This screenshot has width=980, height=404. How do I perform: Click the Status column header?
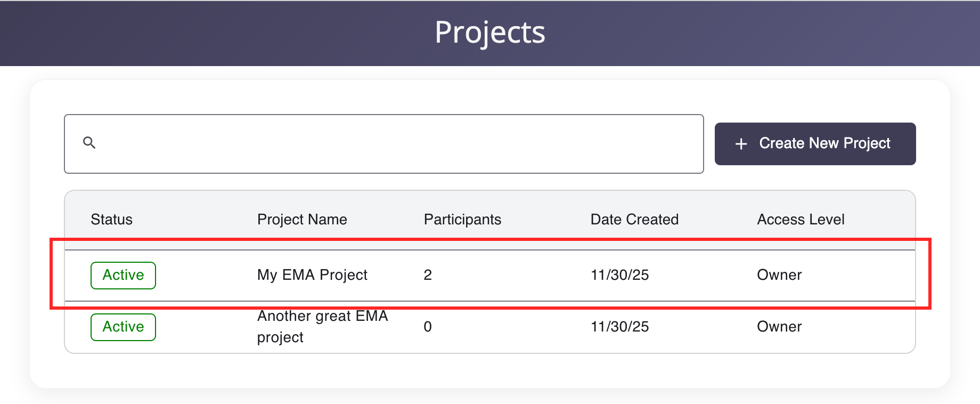111,219
